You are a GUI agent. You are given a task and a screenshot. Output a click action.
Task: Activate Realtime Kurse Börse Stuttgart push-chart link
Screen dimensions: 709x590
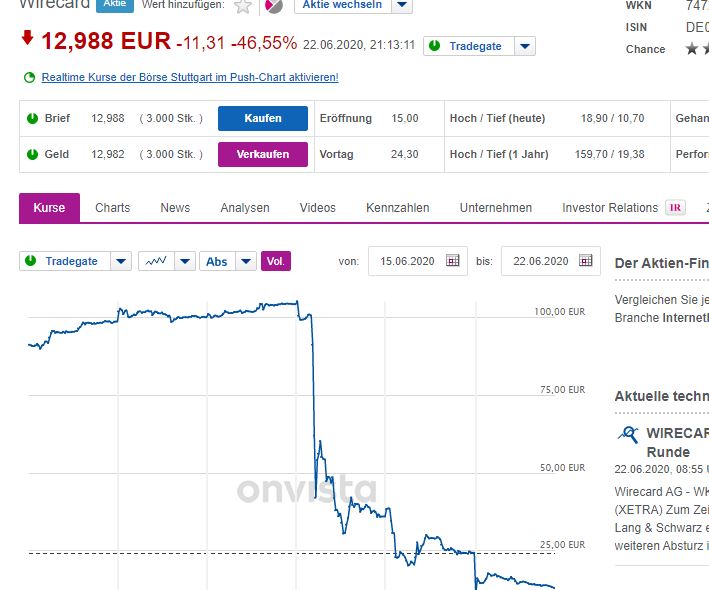coord(190,77)
